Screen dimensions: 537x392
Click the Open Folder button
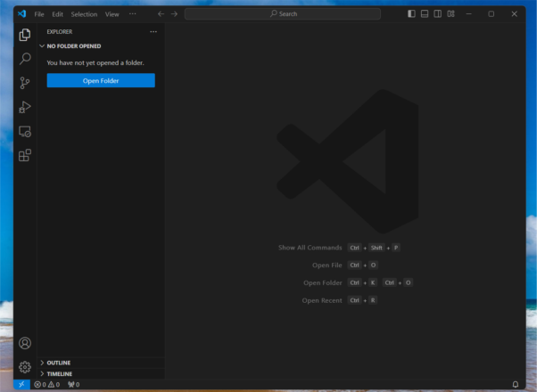click(101, 80)
